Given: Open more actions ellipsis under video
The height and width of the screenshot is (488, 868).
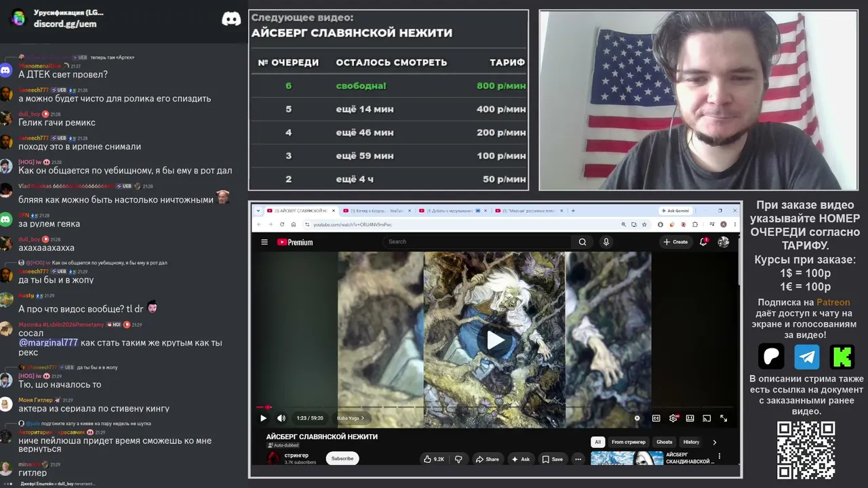Looking at the screenshot, I should point(578,459).
